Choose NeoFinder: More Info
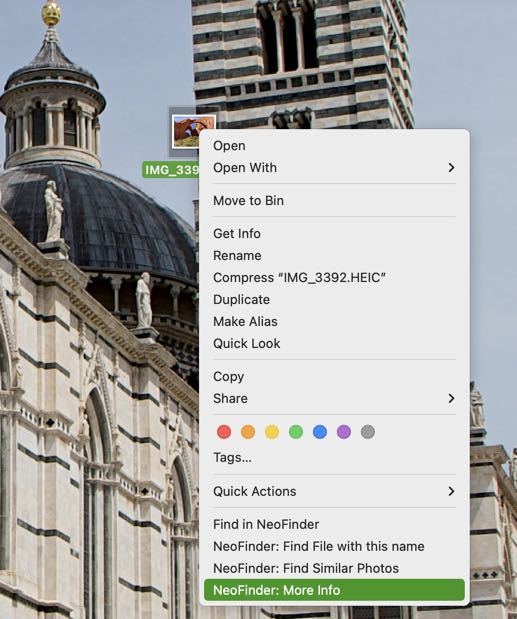This screenshot has height=619, width=517. 334,590
